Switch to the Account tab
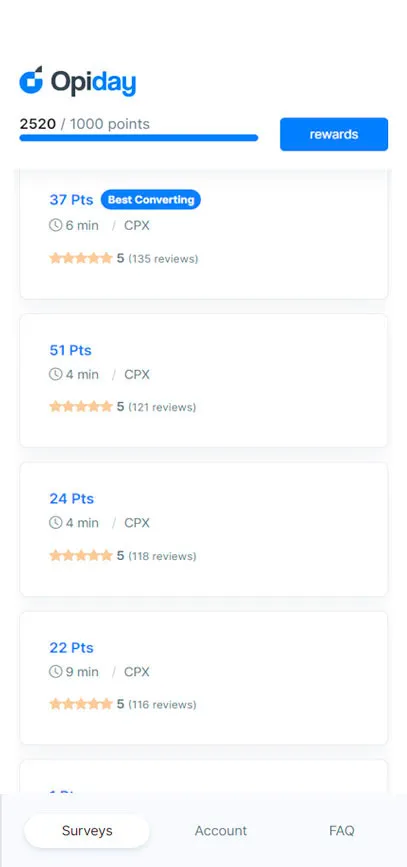The image size is (407, 867). pos(221,831)
